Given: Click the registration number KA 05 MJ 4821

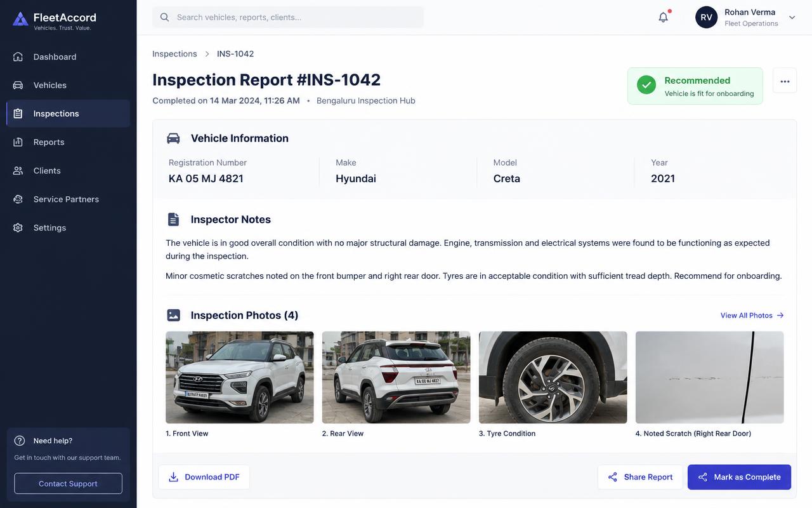Looking at the screenshot, I should [206, 178].
